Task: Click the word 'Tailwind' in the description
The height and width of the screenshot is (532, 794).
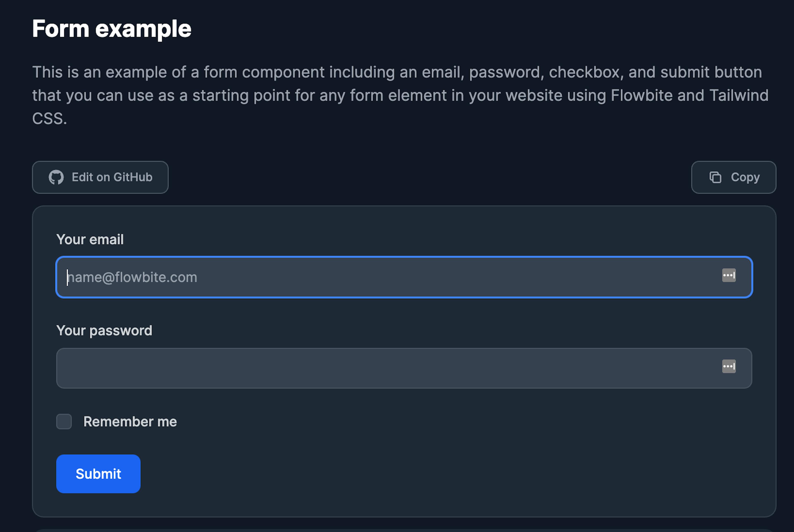Action: click(739, 95)
